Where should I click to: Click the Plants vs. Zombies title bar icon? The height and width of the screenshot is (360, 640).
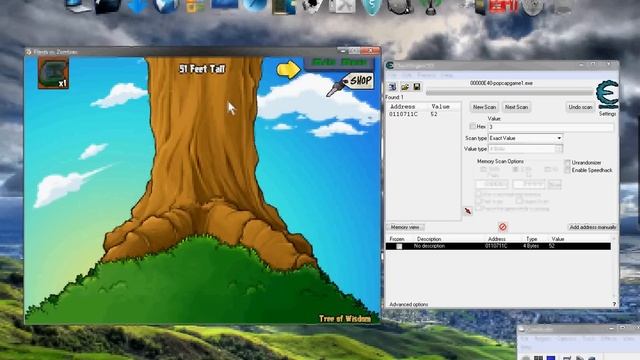(x=29, y=52)
